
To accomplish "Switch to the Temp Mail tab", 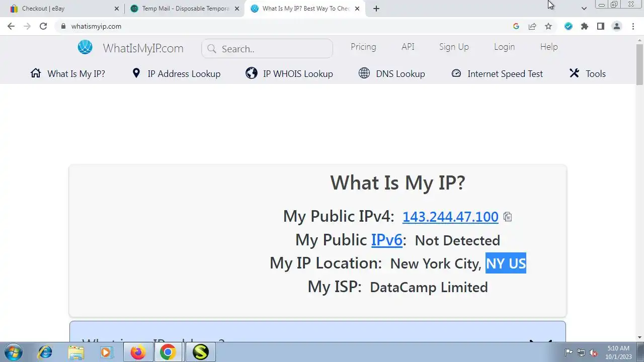I will (185, 9).
